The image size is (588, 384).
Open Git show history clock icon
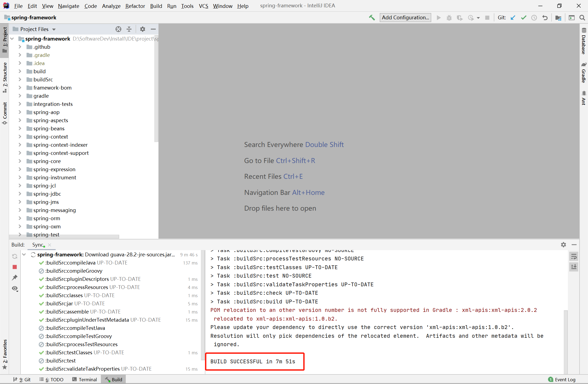pos(534,18)
